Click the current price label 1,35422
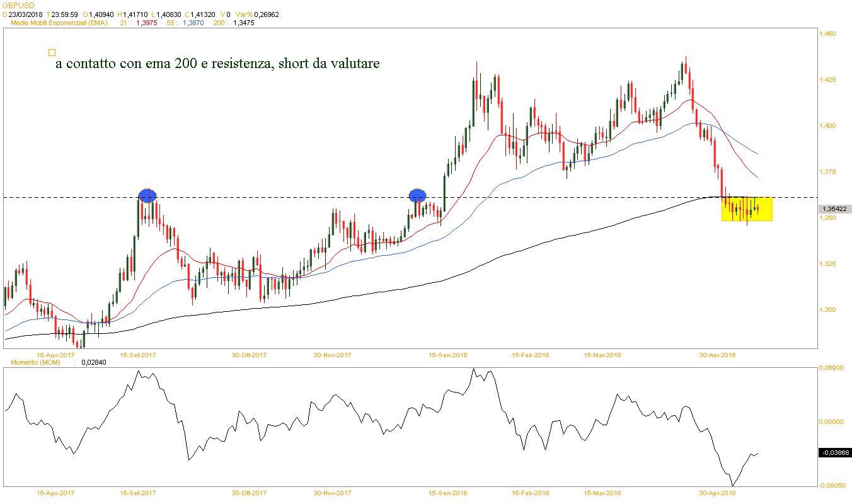The width and height of the screenshot is (852, 504). [835, 209]
